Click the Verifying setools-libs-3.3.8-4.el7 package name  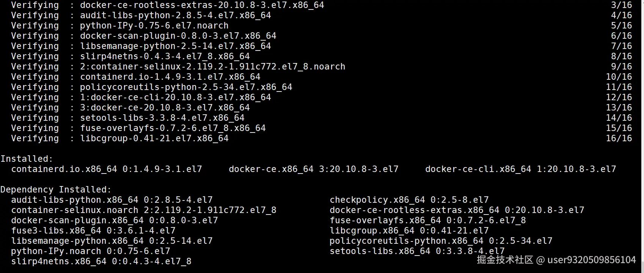[162, 118]
